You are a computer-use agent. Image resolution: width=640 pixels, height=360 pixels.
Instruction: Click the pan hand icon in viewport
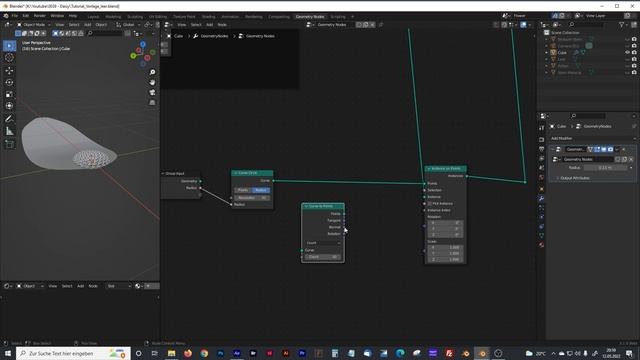152,82
